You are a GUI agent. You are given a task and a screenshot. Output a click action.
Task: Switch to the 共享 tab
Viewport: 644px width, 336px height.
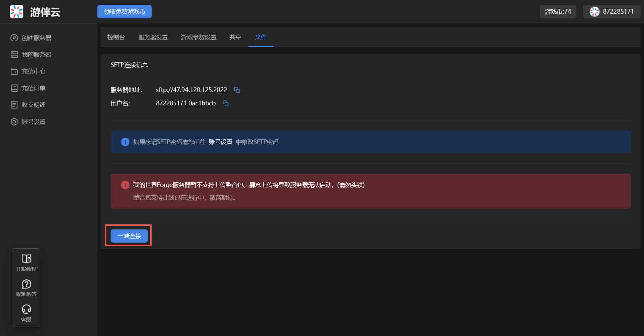pos(235,37)
